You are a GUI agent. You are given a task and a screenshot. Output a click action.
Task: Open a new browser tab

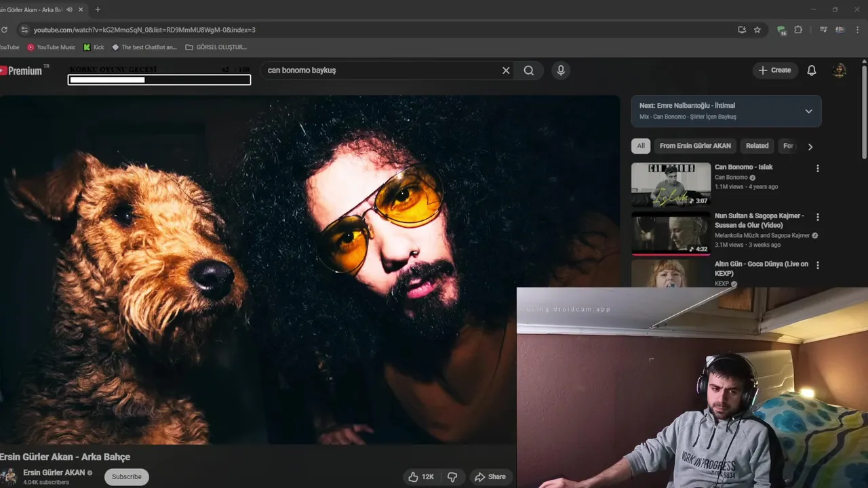coord(98,9)
